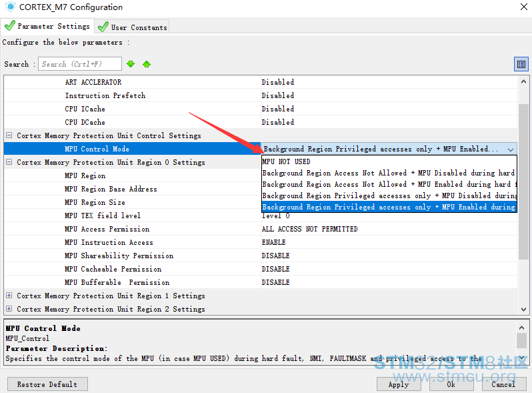Click the Ok button
Screen dimensions: 532x393
click(451, 384)
